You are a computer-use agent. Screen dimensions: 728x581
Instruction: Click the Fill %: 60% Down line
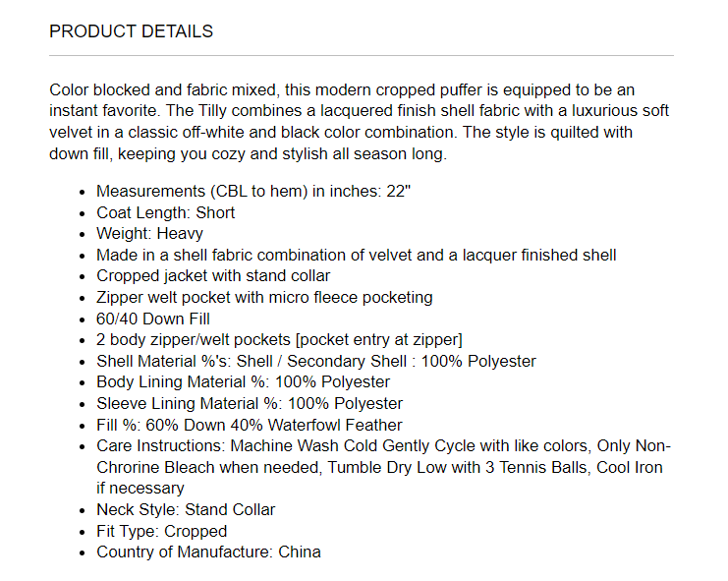(249, 425)
